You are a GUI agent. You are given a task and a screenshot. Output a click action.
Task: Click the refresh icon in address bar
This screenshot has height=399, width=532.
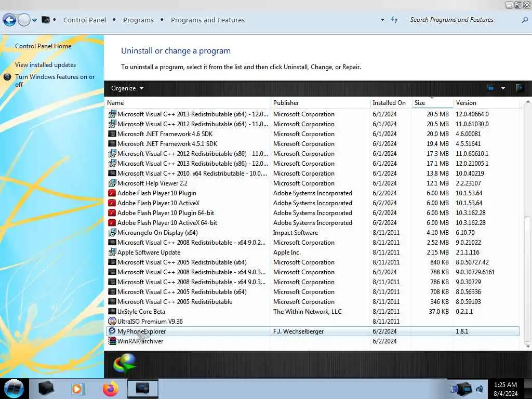click(x=394, y=20)
